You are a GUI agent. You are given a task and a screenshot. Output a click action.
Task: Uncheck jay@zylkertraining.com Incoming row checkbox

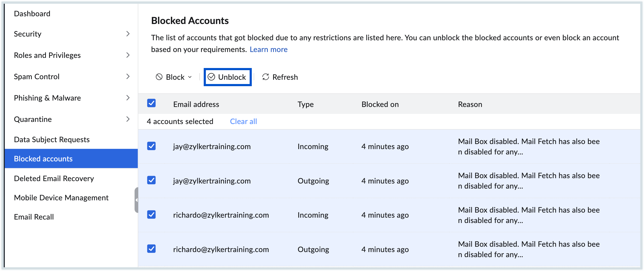151,146
